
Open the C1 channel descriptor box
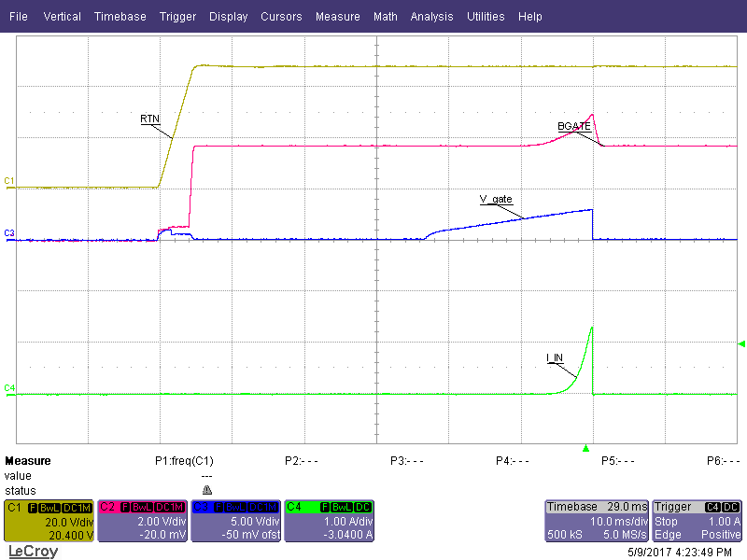point(49,521)
